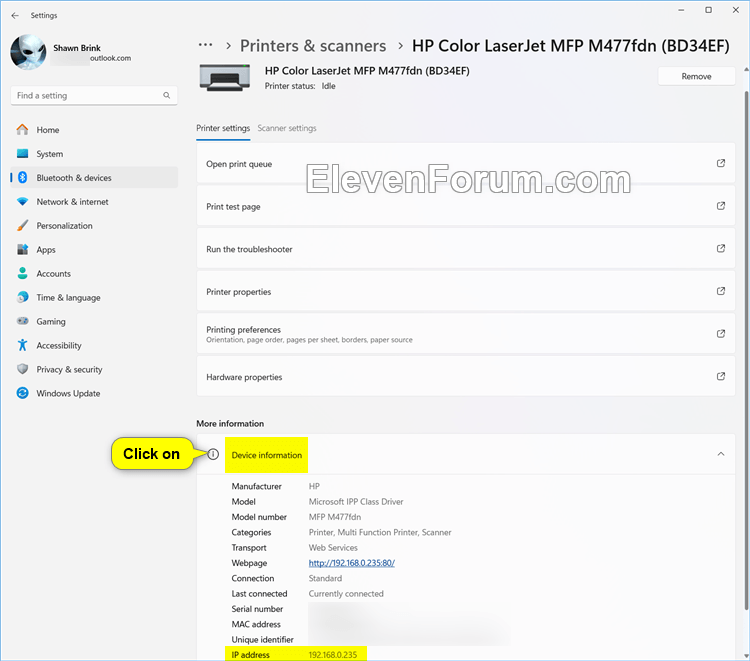Viewport: 750px width, 661px height.
Task: Click the info circle icon by Device information
Action: point(213,454)
